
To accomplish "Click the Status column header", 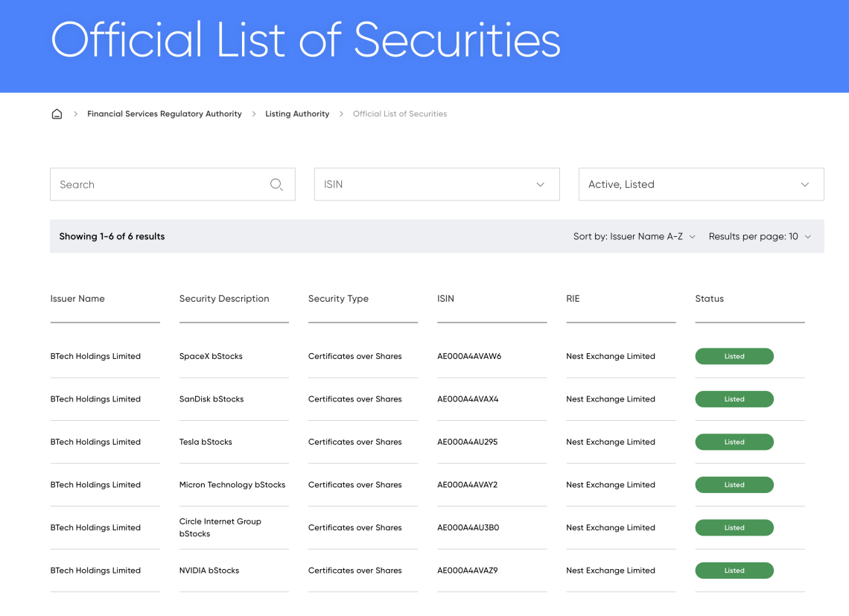I will pyautogui.click(x=709, y=299).
